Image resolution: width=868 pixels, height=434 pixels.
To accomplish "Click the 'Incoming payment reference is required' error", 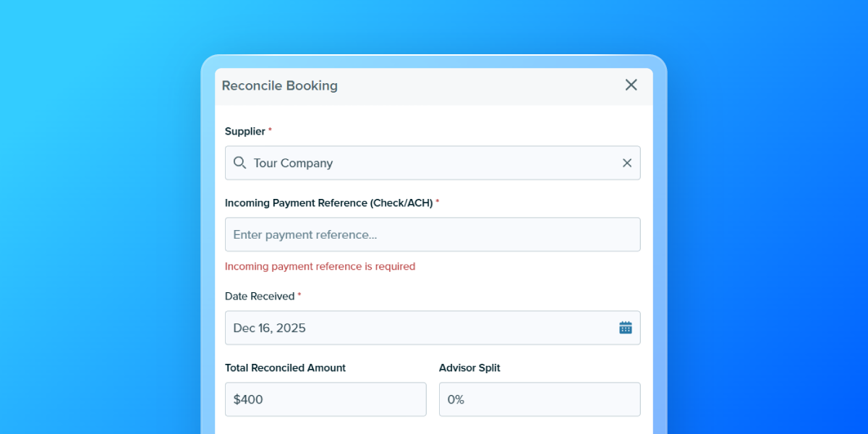I will [x=320, y=266].
